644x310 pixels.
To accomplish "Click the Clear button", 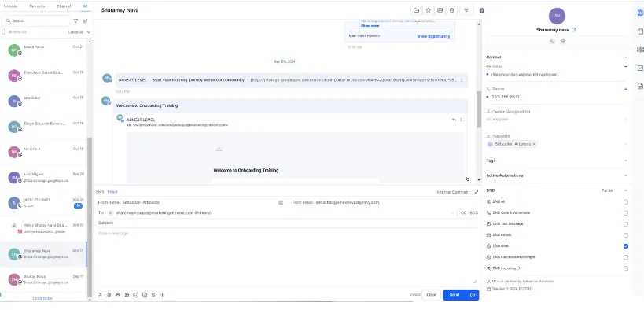I will tap(431, 295).
